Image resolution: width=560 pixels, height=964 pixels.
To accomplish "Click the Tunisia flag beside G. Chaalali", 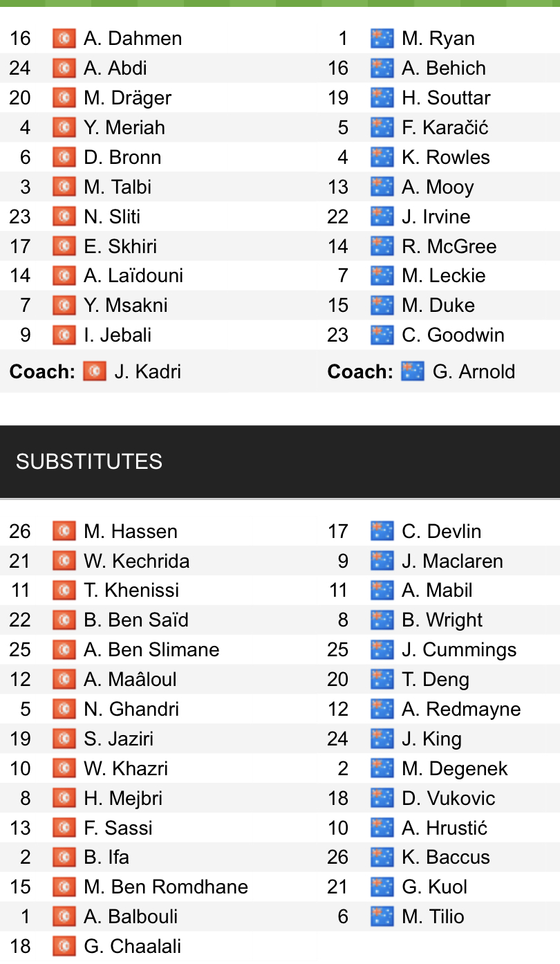I will [64, 946].
